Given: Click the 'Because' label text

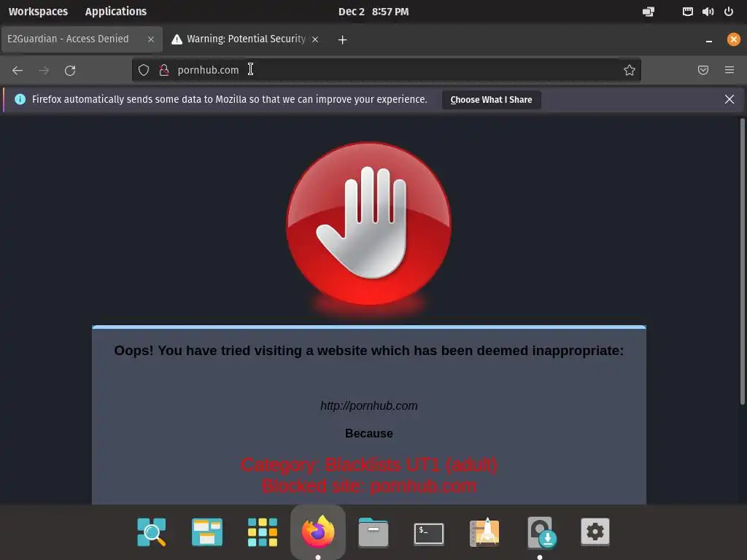Looking at the screenshot, I should pyautogui.click(x=368, y=433).
